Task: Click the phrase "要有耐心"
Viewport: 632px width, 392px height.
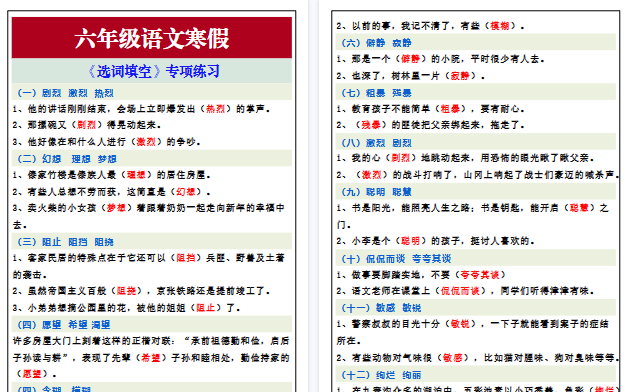Action: pos(500,109)
